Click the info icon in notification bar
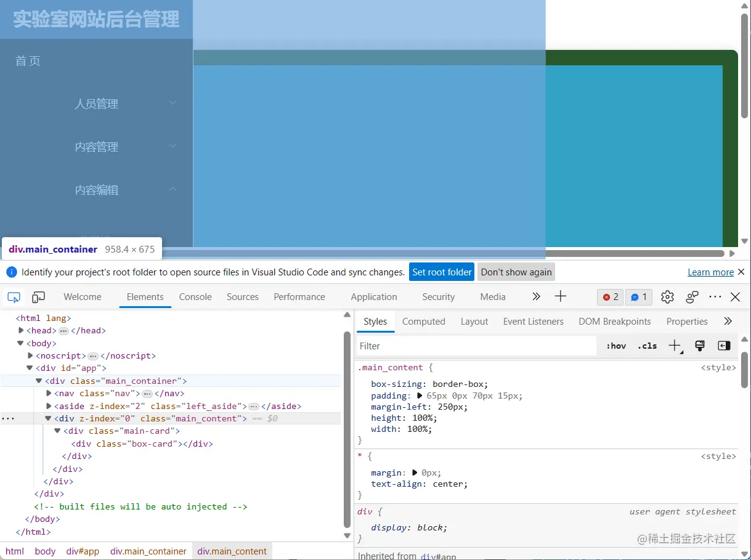Viewport: 751px width, 560px height. [x=11, y=272]
